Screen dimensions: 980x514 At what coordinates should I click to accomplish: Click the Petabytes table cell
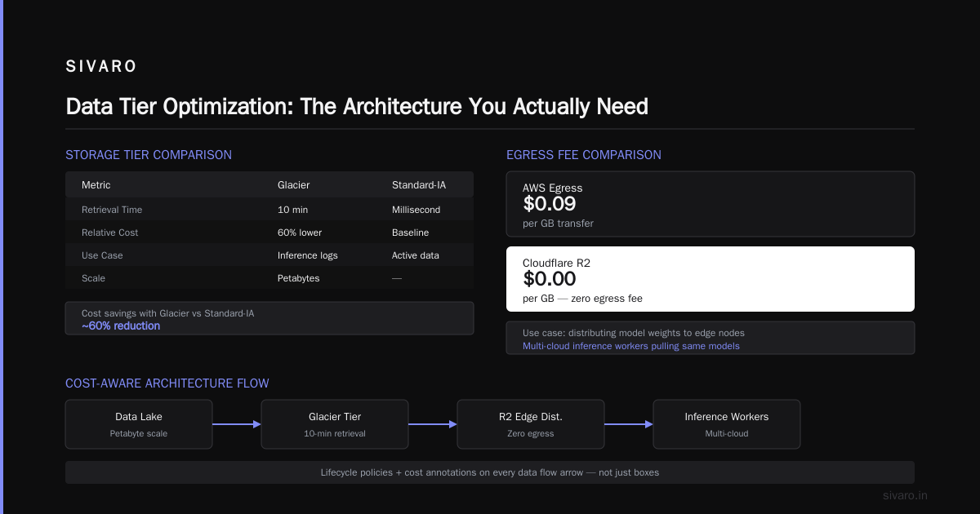coord(299,278)
